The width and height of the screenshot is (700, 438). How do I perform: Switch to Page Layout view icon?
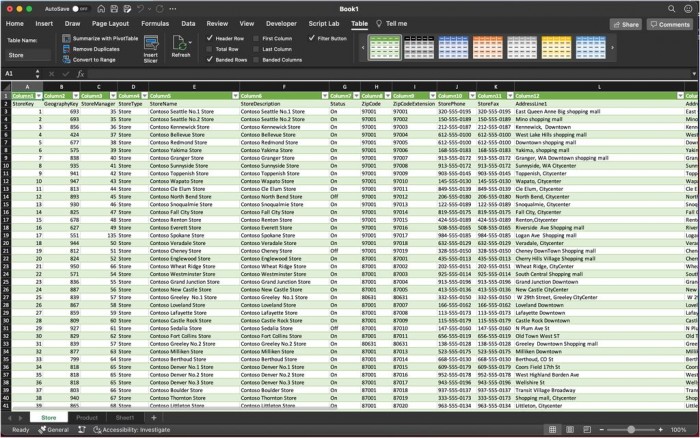click(x=568, y=429)
